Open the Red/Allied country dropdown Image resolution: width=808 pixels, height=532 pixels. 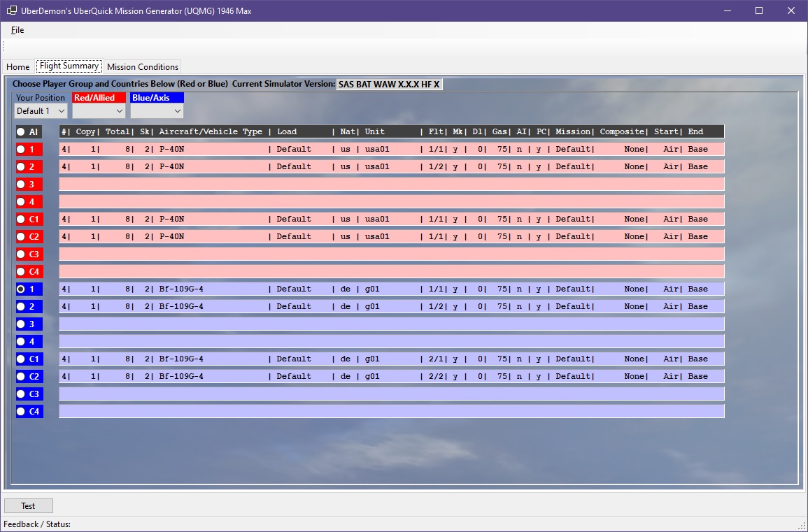pos(99,111)
